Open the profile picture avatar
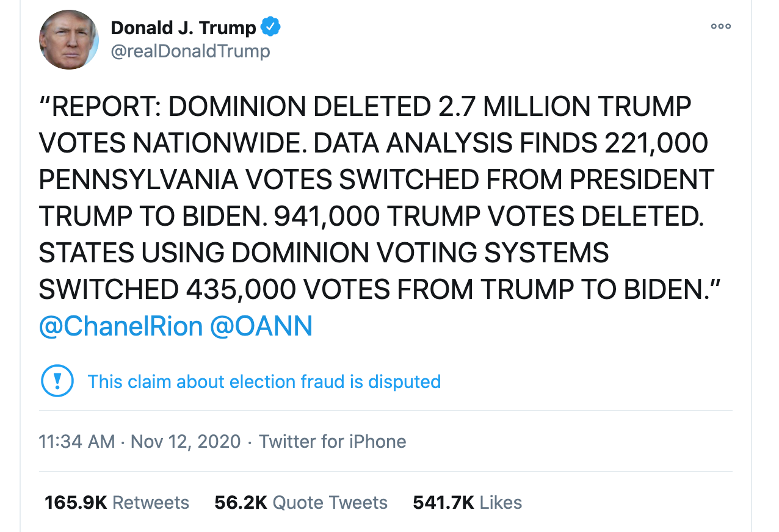The image size is (779, 532). tap(69, 40)
